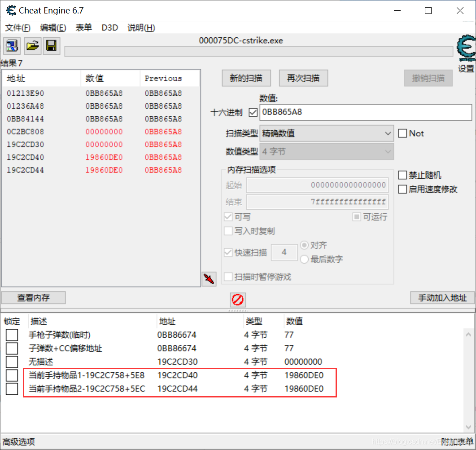Click the Cheat Engine title bar icon

pyautogui.click(x=11, y=11)
